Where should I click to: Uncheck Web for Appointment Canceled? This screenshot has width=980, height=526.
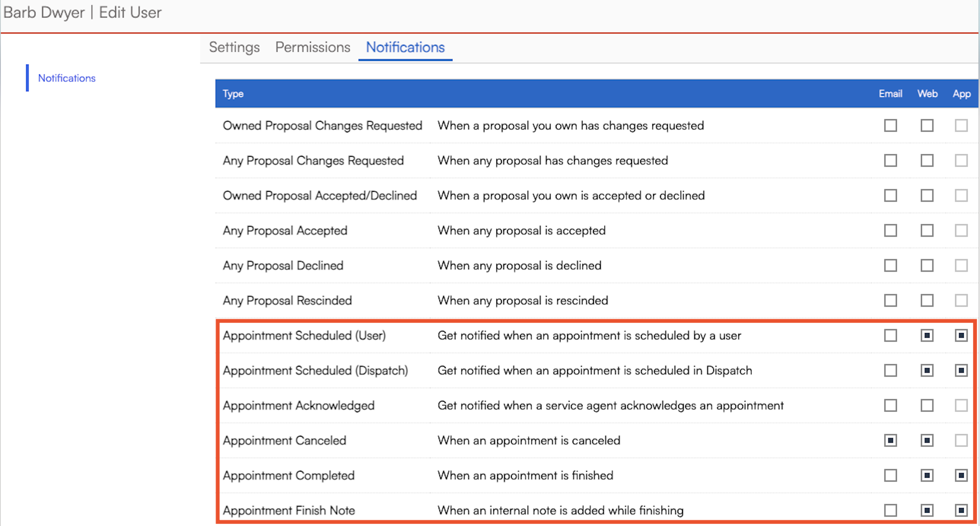click(927, 440)
